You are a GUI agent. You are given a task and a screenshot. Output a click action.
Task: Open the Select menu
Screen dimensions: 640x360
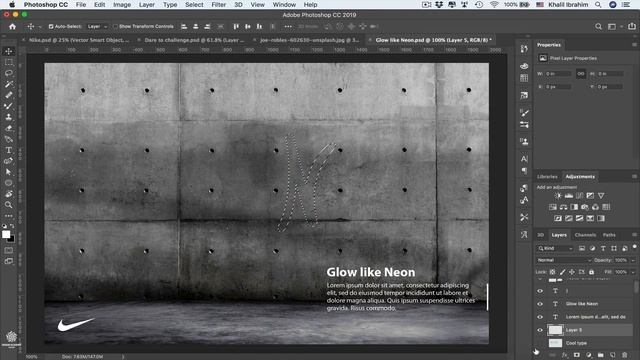[194, 4]
